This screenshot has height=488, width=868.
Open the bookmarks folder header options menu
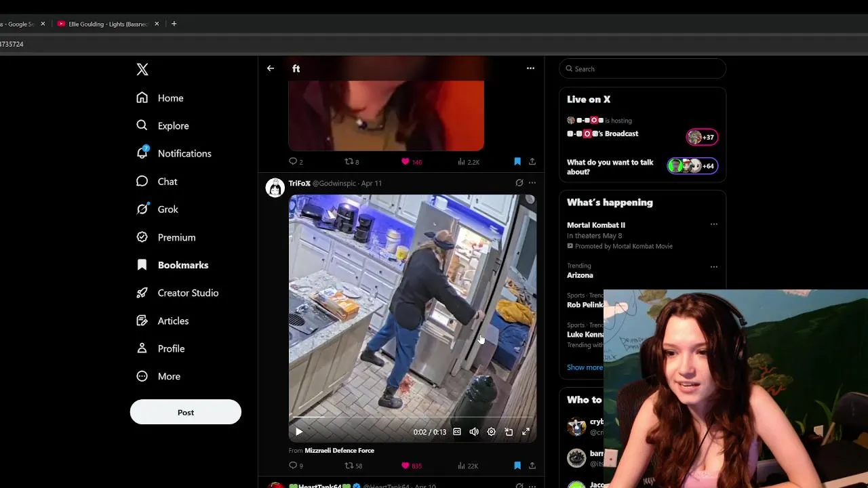pyautogui.click(x=530, y=68)
